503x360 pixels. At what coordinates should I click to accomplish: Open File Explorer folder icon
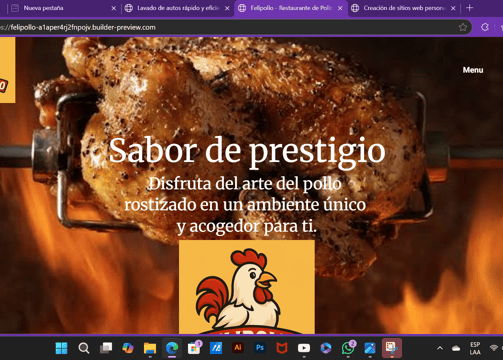(x=150, y=348)
